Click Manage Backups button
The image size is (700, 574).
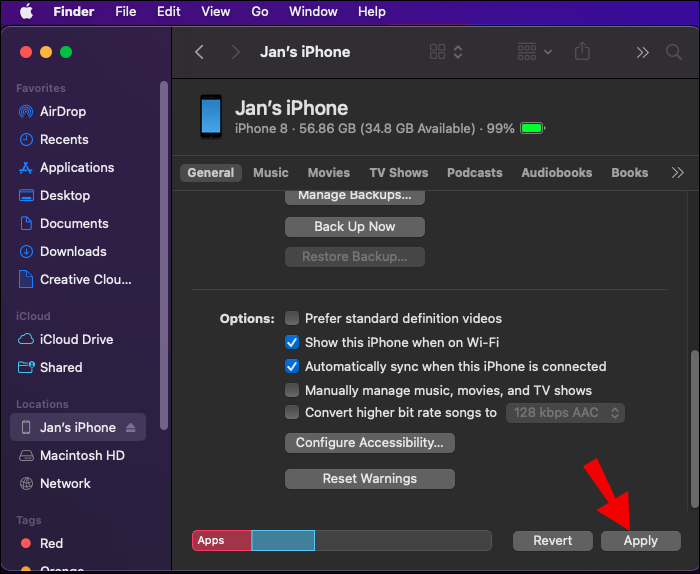click(x=355, y=197)
